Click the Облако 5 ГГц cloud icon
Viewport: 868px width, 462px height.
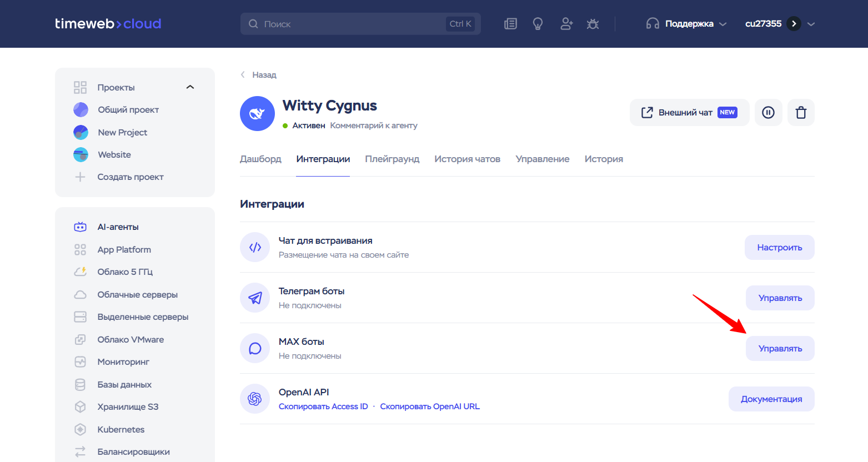(80, 272)
